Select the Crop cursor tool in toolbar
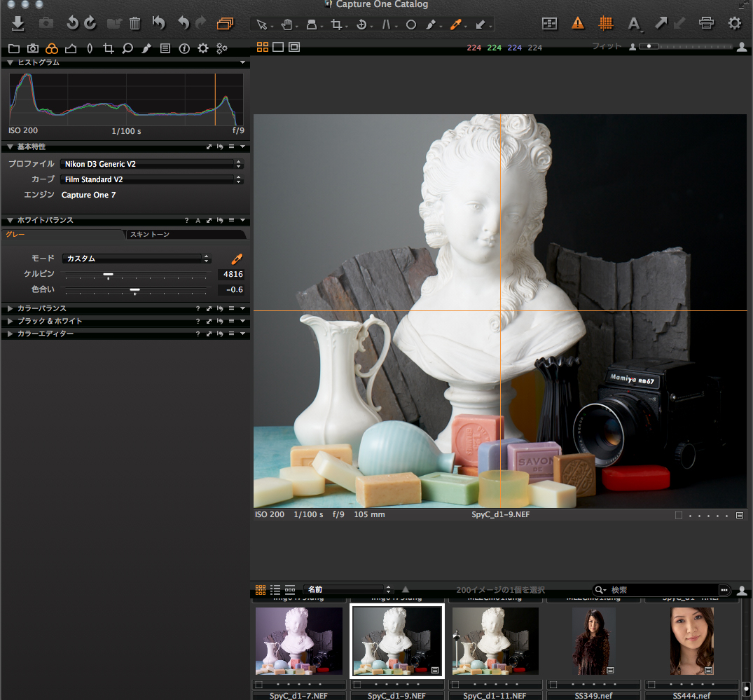Screen dimensions: 753x700 pos(336,25)
